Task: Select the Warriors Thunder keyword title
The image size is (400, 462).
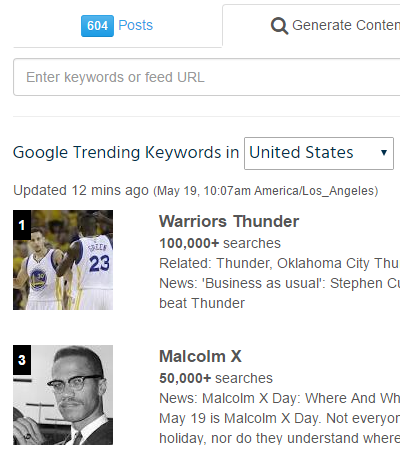Action: pyautogui.click(x=229, y=222)
